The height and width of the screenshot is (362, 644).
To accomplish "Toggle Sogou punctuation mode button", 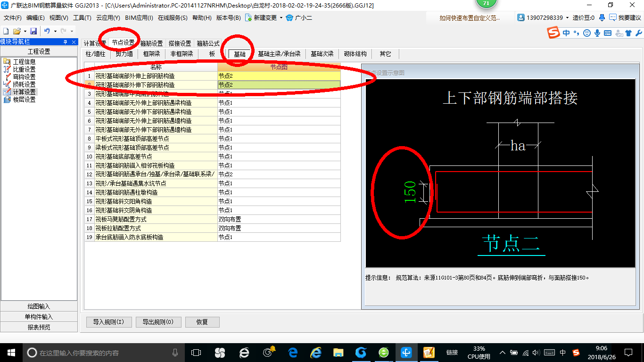I will coord(577,33).
